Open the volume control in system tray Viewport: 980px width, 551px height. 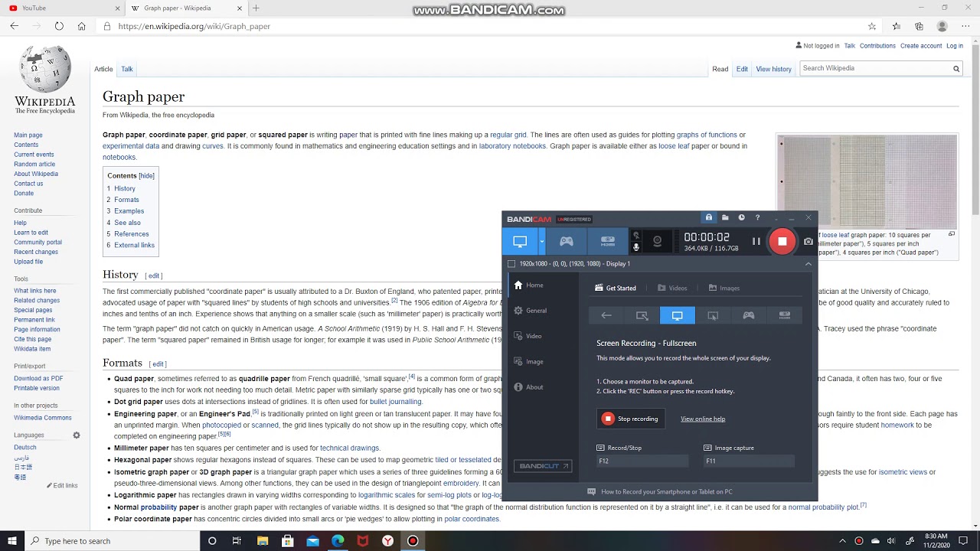(x=890, y=541)
